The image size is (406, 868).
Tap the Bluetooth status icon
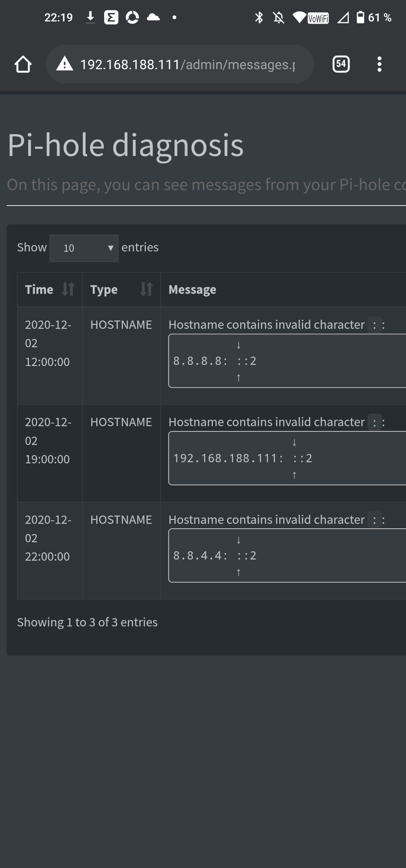click(259, 17)
